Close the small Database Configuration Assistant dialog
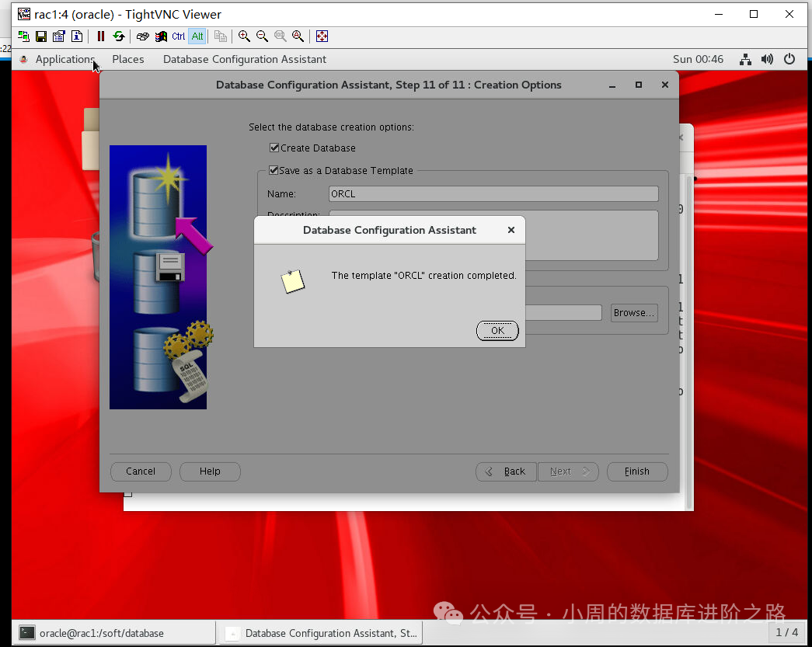This screenshot has width=812, height=647. coord(511,230)
